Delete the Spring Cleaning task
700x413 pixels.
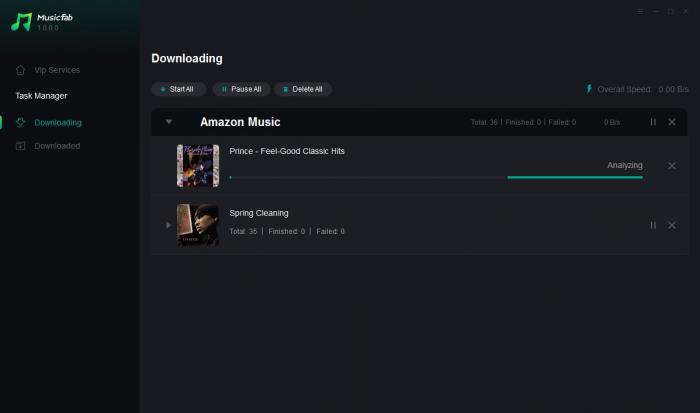point(672,225)
